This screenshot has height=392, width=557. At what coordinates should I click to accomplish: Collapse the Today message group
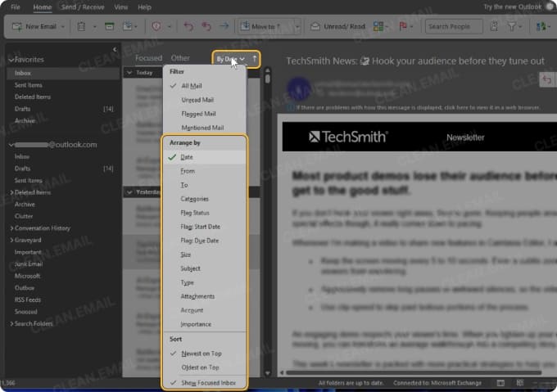[x=129, y=72]
